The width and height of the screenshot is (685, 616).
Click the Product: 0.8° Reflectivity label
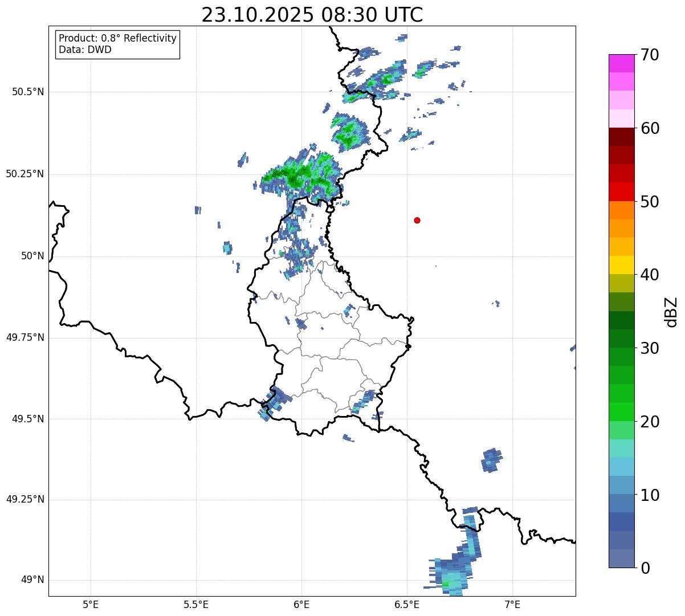pyautogui.click(x=118, y=38)
